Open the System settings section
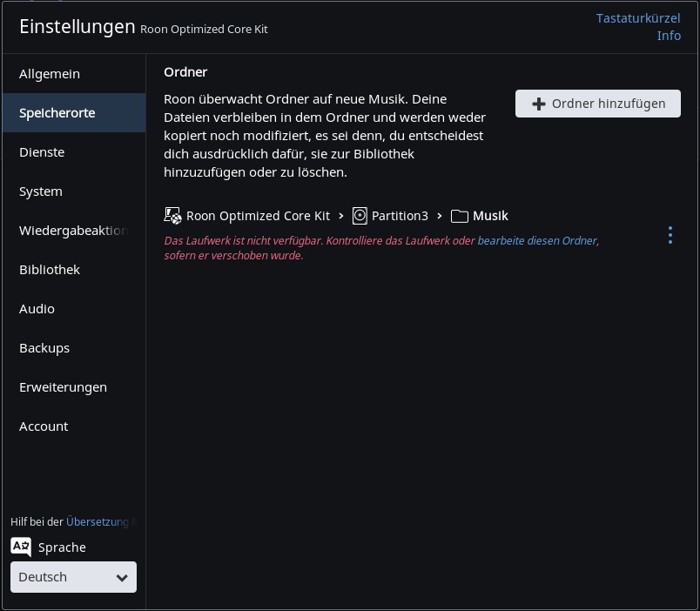Viewport: 700px width, 611px height. (x=41, y=191)
